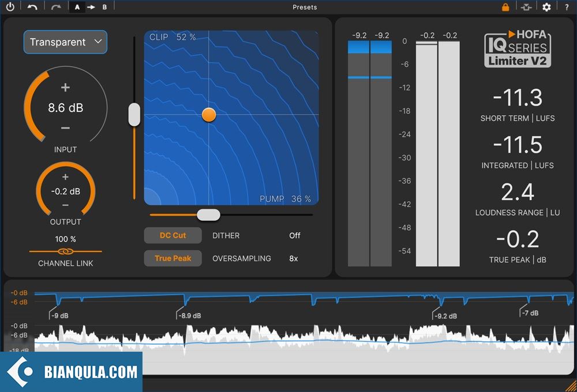Click the 8.6 dB input value
Screen dimensions: 577x392
pos(66,108)
